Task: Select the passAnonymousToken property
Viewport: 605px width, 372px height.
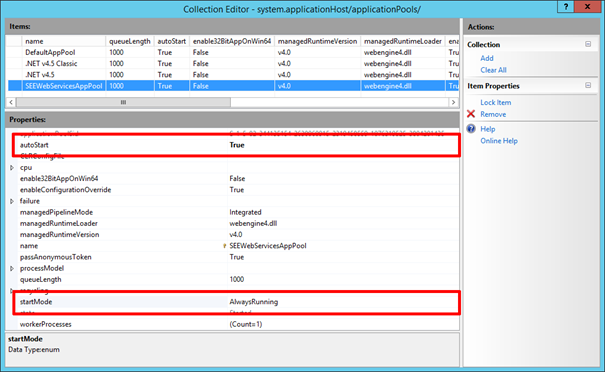Action: tap(56, 257)
